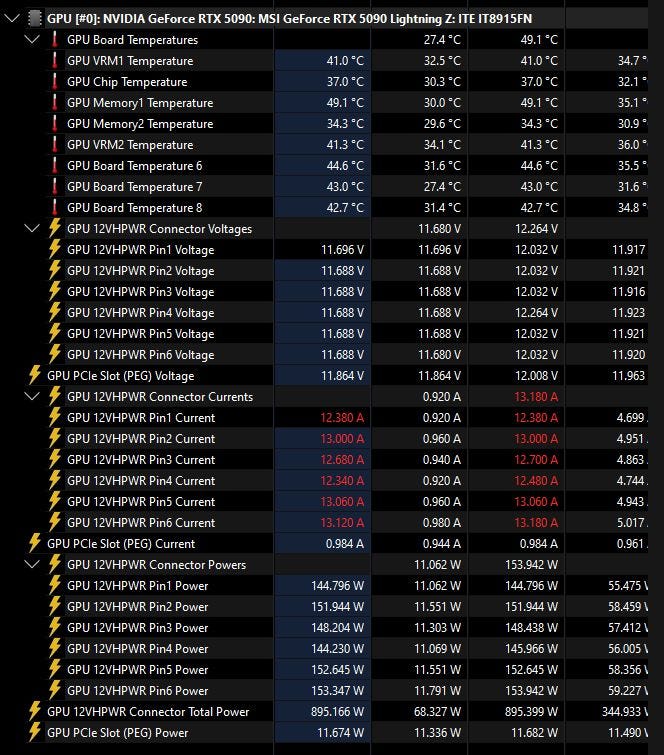Click thermometer icon of GPU Memory2 Temperature
The image size is (664, 755).
pos(54,124)
